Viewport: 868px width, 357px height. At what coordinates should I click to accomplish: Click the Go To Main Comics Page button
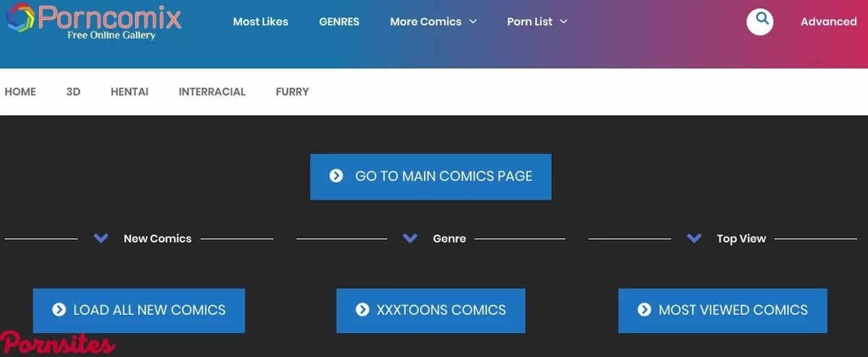430,177
